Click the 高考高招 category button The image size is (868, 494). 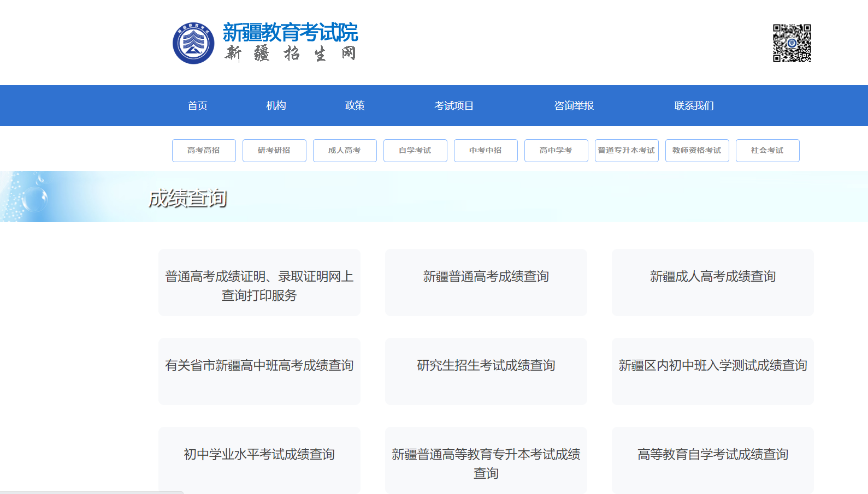(x=204, y=151)
